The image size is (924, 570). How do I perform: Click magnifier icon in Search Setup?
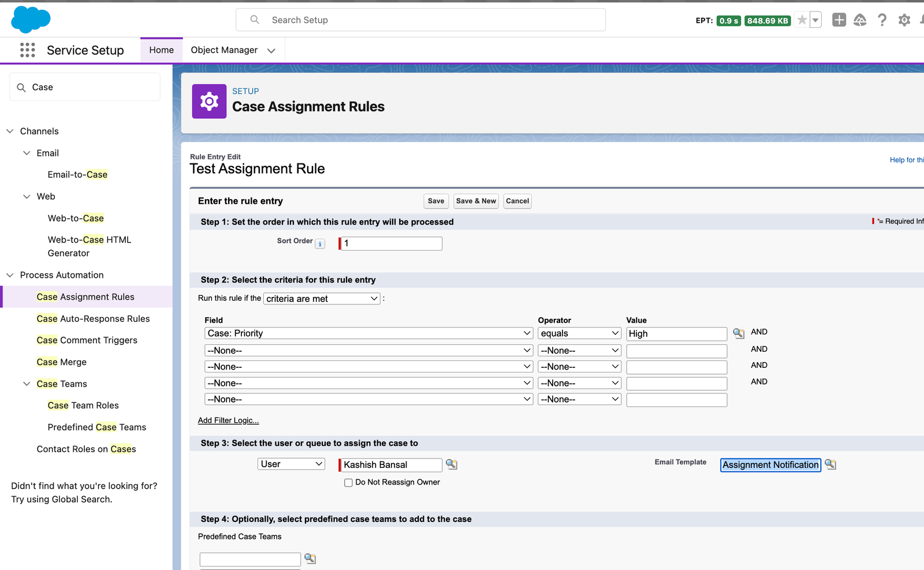point(255,20)
